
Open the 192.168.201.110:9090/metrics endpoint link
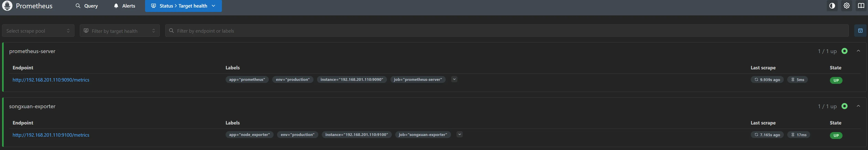51,80
